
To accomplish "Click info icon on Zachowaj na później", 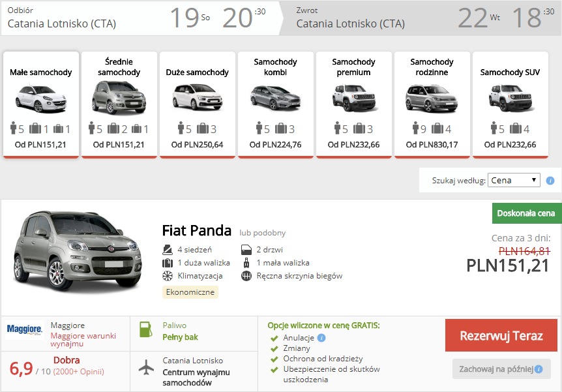I will [x=539, y=369].
